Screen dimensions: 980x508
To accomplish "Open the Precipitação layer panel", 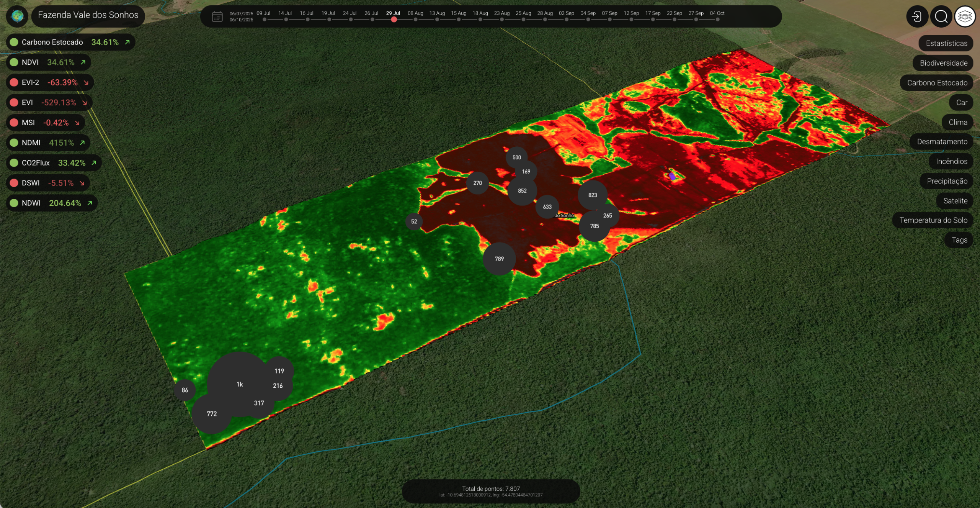I will pyautogui.click(x=947, y=181).
